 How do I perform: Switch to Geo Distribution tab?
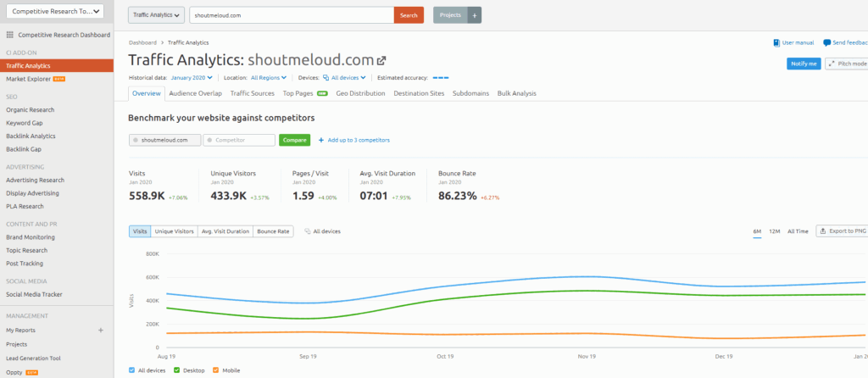360,93
